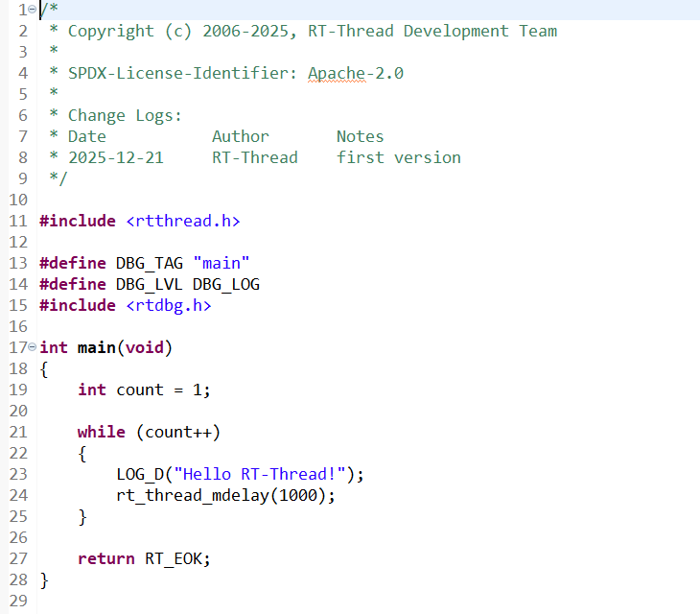This screenshot has height=614, width=700.
Task: Click the underlined word 'Apache' in license line
Action: (337, 73)
